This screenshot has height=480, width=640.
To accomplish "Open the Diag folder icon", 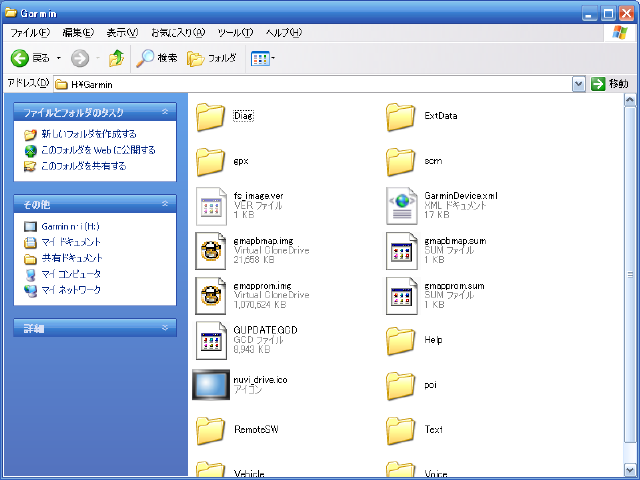I will click(210, 117).
